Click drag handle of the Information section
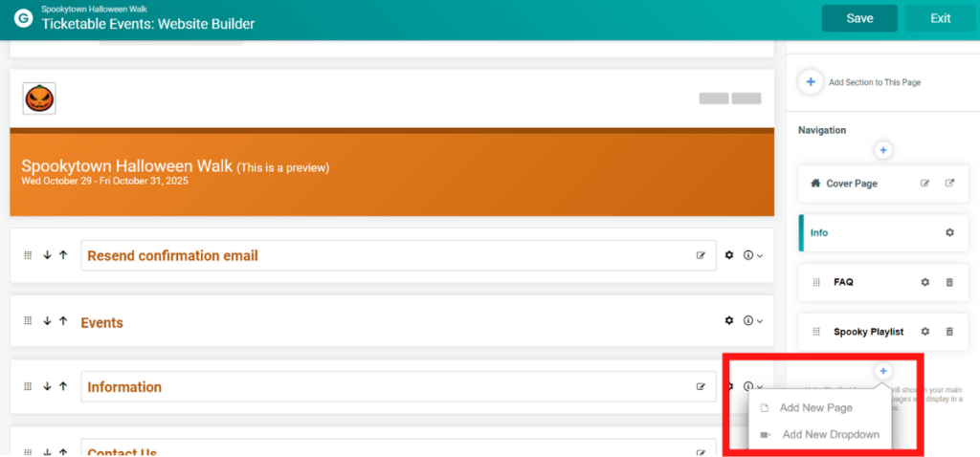This screenshot has height=457, width=980. pos(28,386)
